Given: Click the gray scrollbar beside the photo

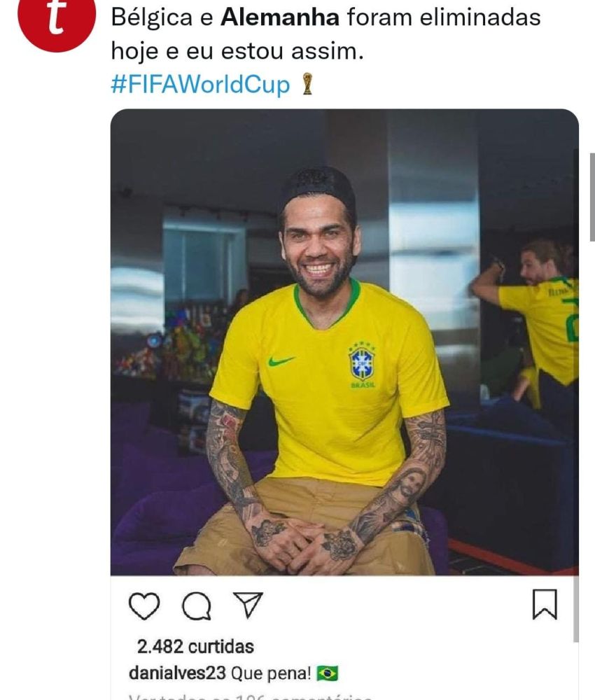Looking at the screenshot, I should click(x=576, y=395).
